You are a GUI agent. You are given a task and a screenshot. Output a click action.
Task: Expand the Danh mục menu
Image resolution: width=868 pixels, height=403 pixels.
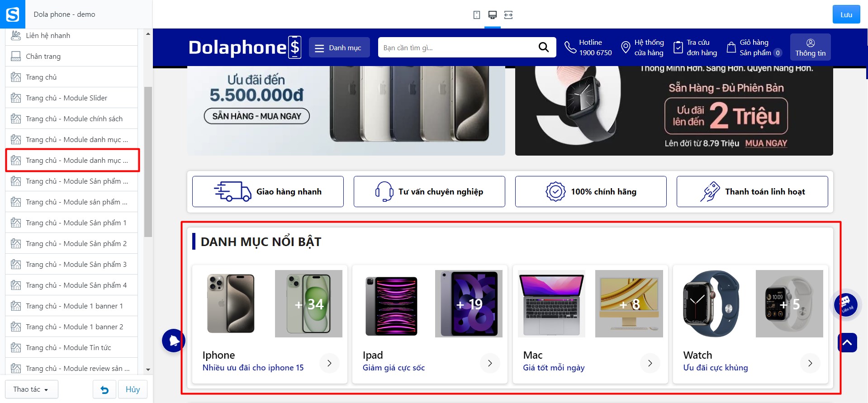pyautogui.click(x=339, y=47)
